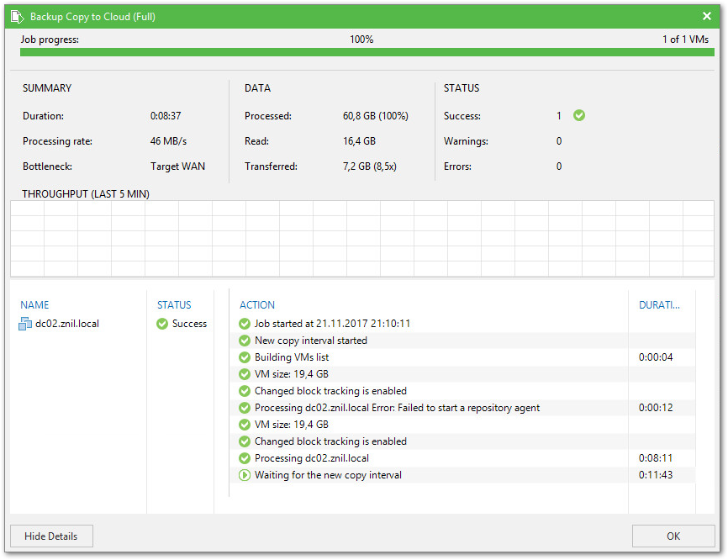Click the ACTION column header
This screenshot has height=560, width=728.
click(257, 305)
